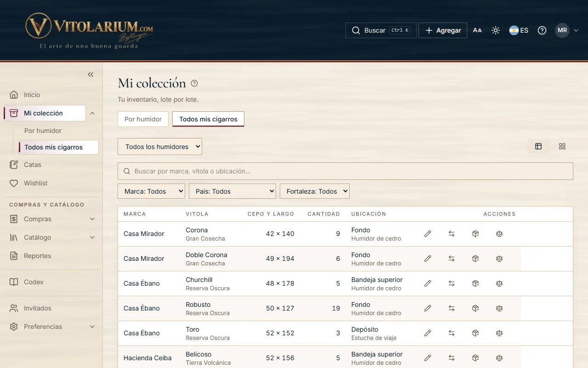Click the text size AA icon

pyautogui.click(x=477, y=30)
